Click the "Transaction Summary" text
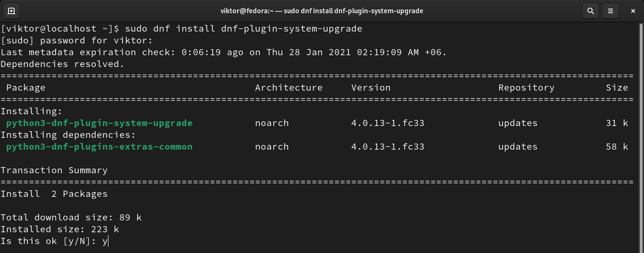 (54, 170)
